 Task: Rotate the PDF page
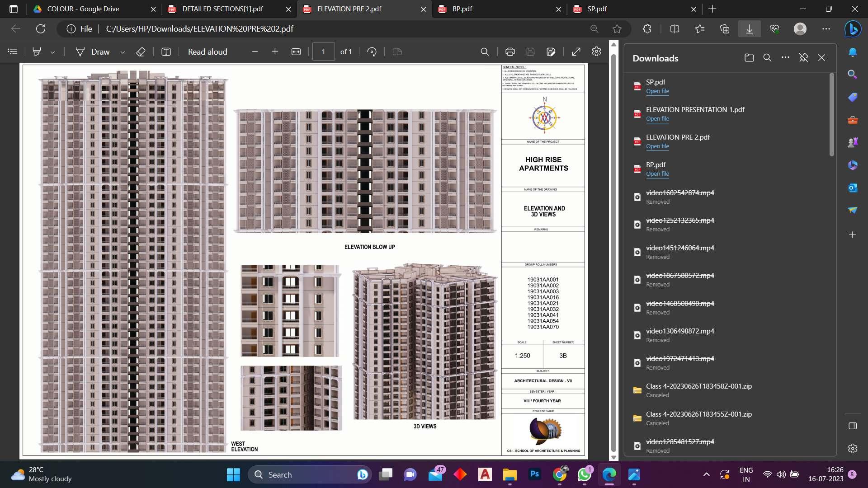pyautogui.click(x=372, y=52)
